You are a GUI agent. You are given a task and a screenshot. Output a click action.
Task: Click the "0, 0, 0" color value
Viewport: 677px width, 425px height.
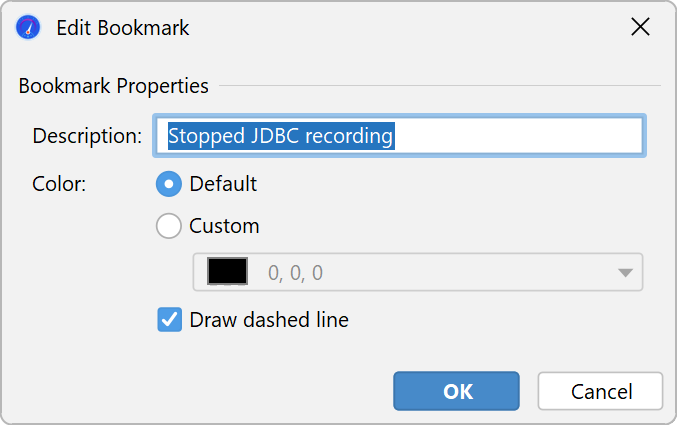pyautogui.click(x=295, y=272)
